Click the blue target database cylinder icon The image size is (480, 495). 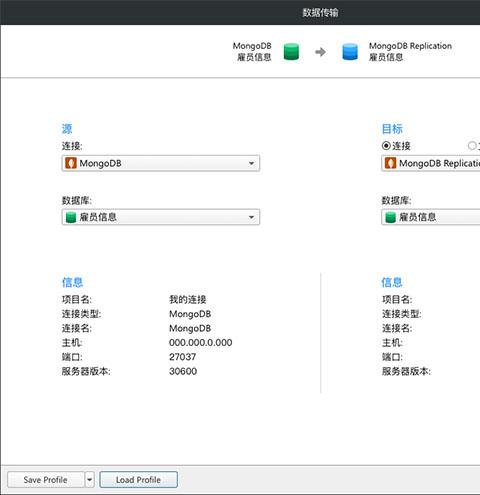pos(350,52)
